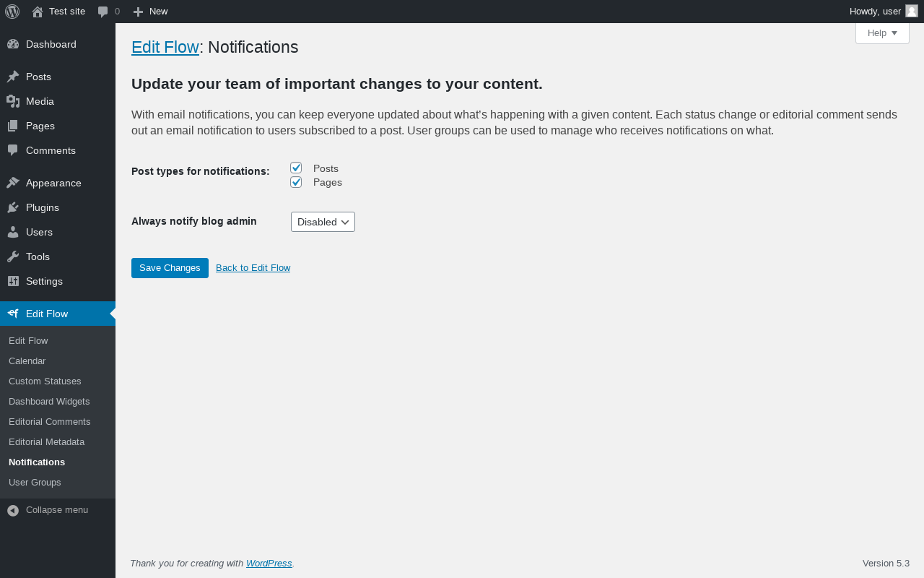Open Custom Statuses submenu item

click(45, 381)
